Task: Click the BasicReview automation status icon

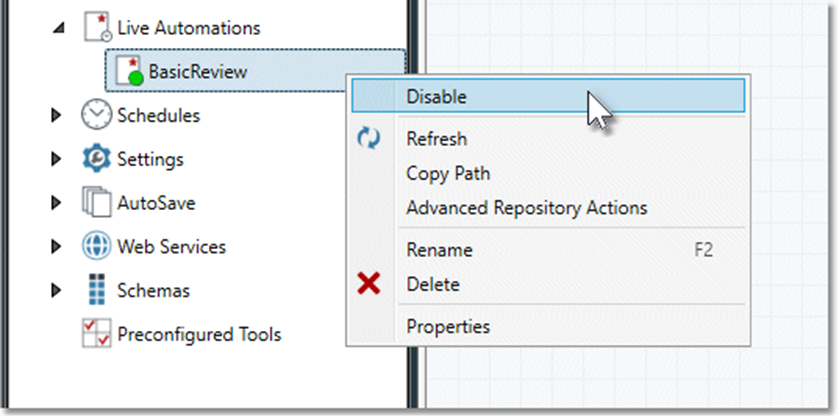Action: click(129, 71)
